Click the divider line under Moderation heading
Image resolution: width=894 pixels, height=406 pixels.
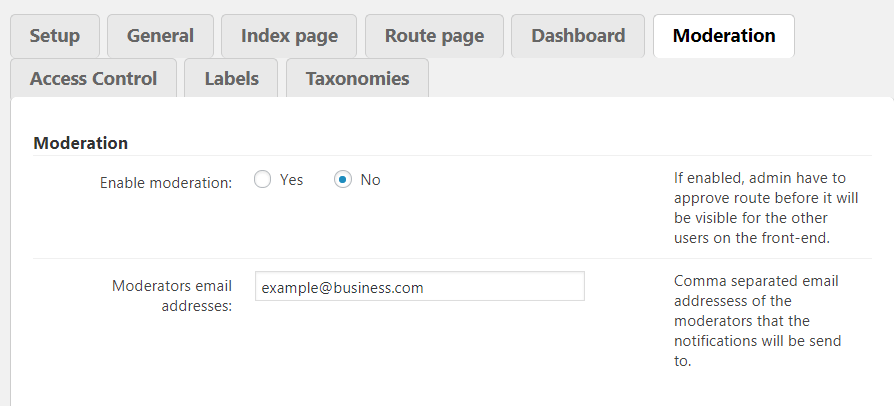click(452, 156)
